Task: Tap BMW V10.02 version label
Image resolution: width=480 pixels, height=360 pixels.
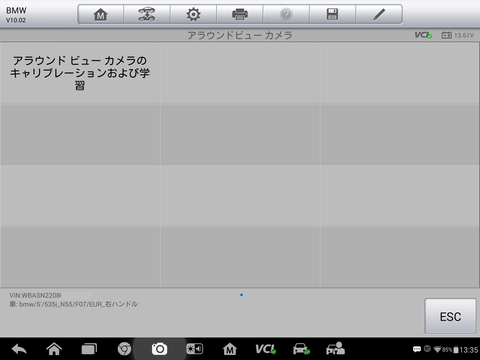Action: pos(16,15)
